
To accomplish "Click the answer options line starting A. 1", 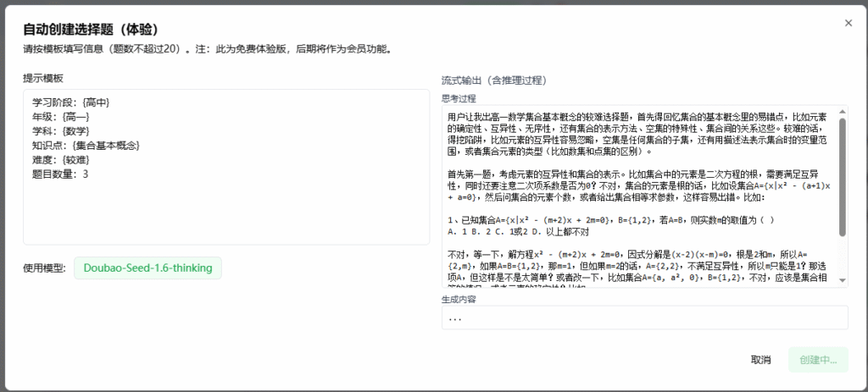I will (517, 232).
